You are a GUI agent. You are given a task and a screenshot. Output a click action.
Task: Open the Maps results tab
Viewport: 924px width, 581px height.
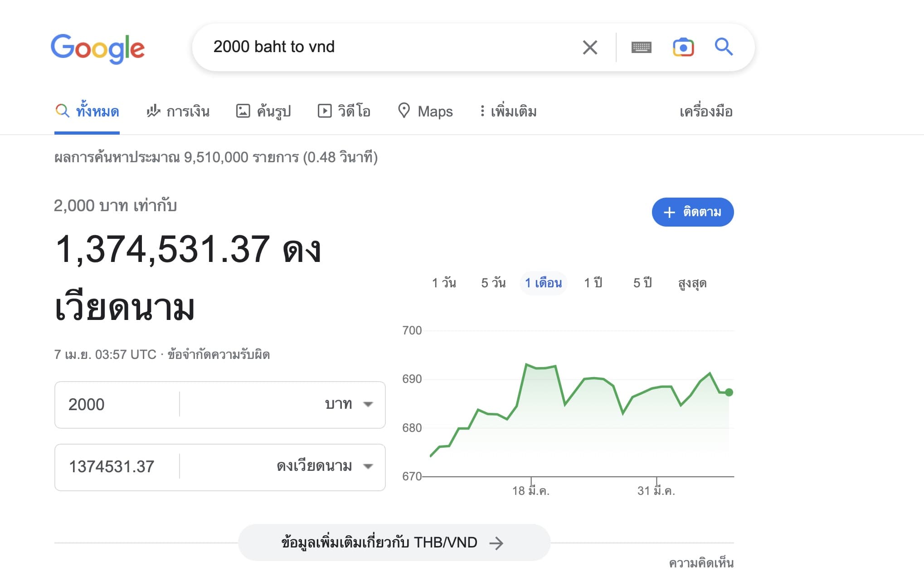pyautogui.click(x=425, y=111)
